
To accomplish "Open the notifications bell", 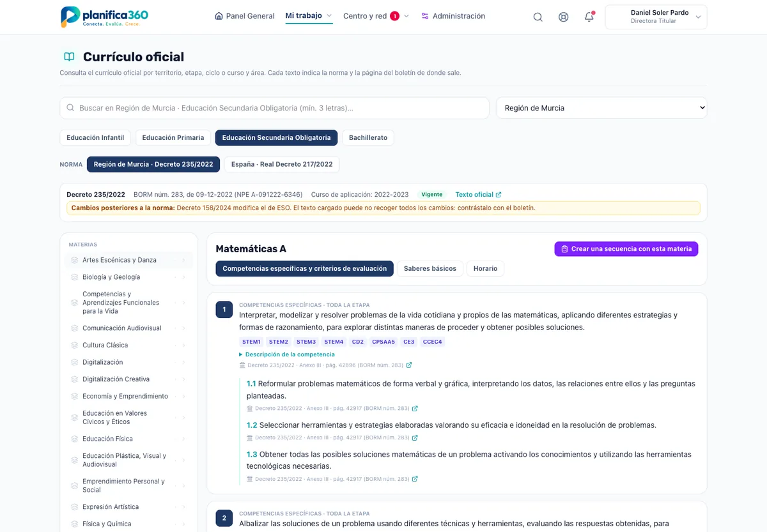I will point(589,17).
